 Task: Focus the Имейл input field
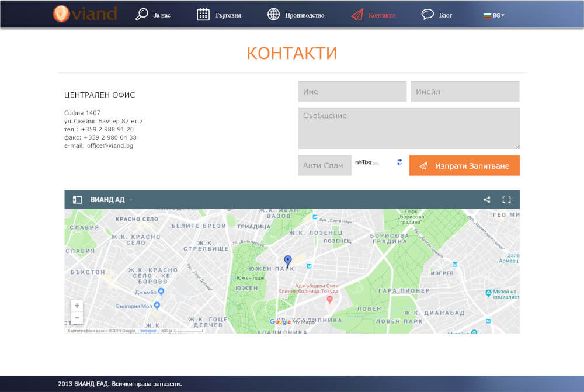465,92
